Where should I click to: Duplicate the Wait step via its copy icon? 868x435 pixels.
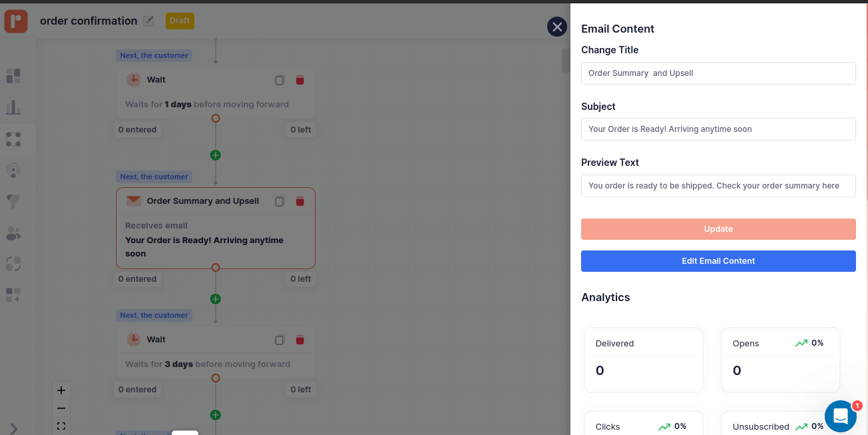(280, 79)
